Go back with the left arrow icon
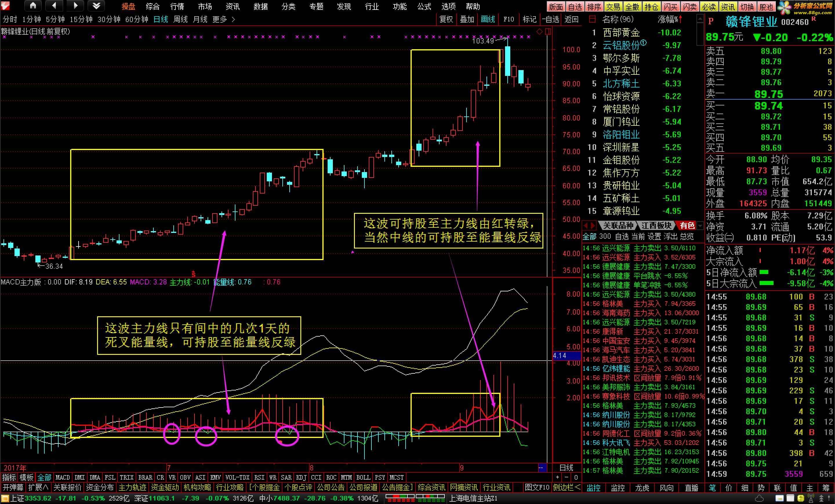835x504 pixels. [54, 6]
